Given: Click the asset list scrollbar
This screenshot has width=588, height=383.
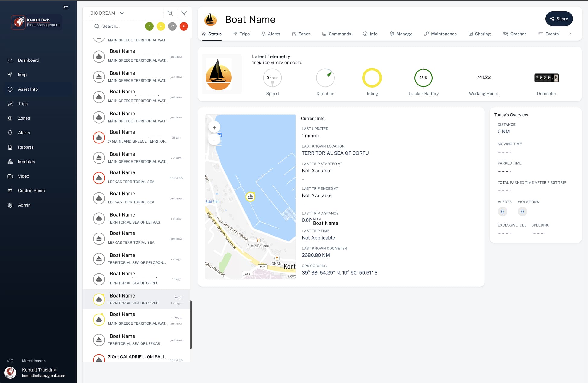Looking at the screenshot, I should pyautogui.click(x=191, y=324).
